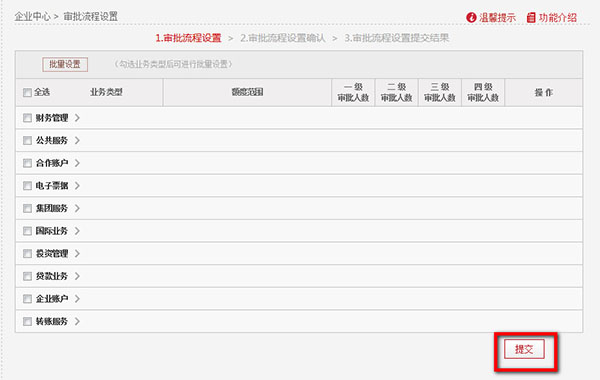This screenshot has width=600, height=380.
Task: Click the 一级审批人数 column header
Action: 353,92
